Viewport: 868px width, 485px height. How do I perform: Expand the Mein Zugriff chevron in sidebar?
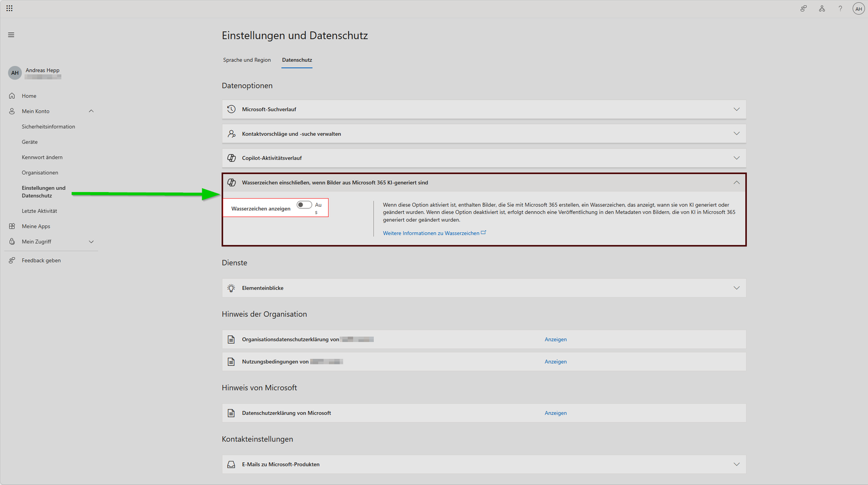pos(91,241)
